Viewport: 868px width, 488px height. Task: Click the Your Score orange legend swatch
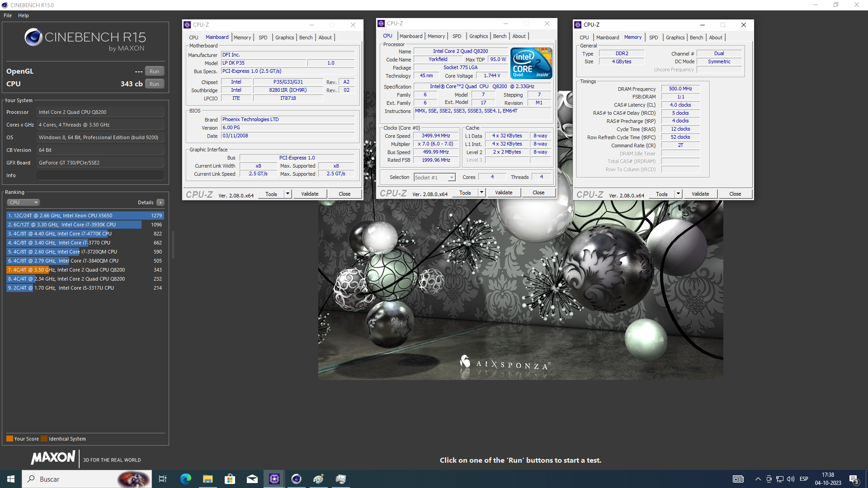9,439
